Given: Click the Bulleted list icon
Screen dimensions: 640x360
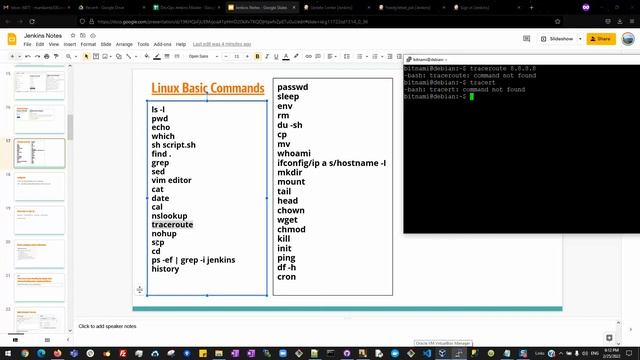Looking at the screenshot, I should (360, 56).
